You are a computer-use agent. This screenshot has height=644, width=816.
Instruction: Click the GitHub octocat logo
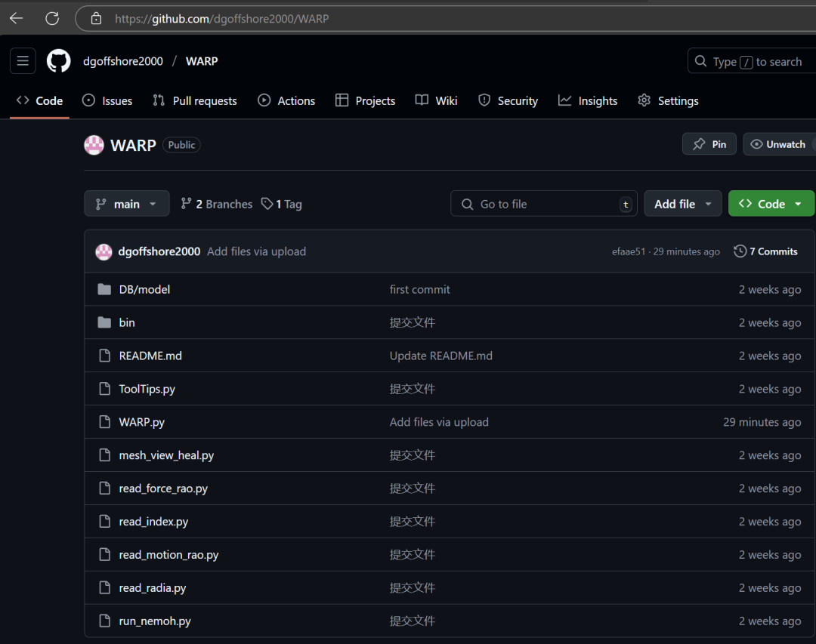pos(59,61)
